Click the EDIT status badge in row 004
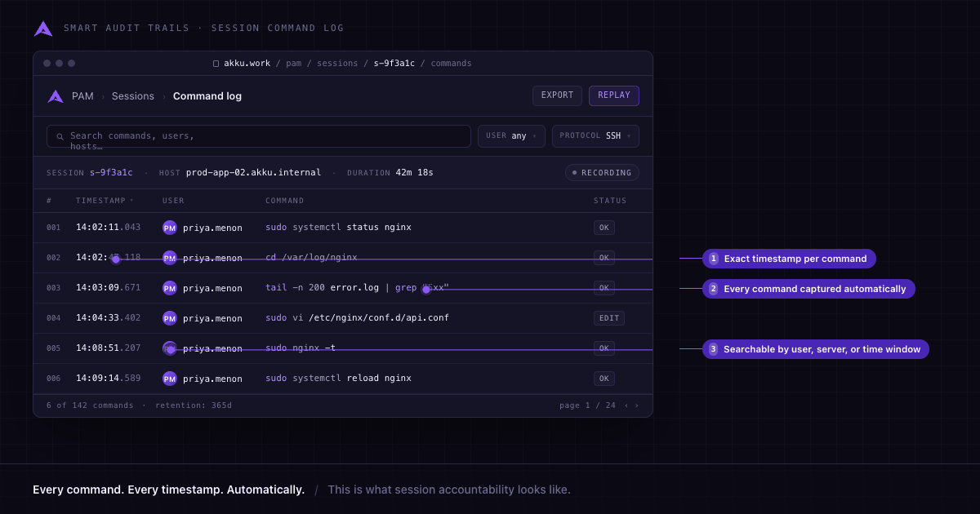Viewport: 980px width, 514px height. pyautogui.click(x=609, y=318)
